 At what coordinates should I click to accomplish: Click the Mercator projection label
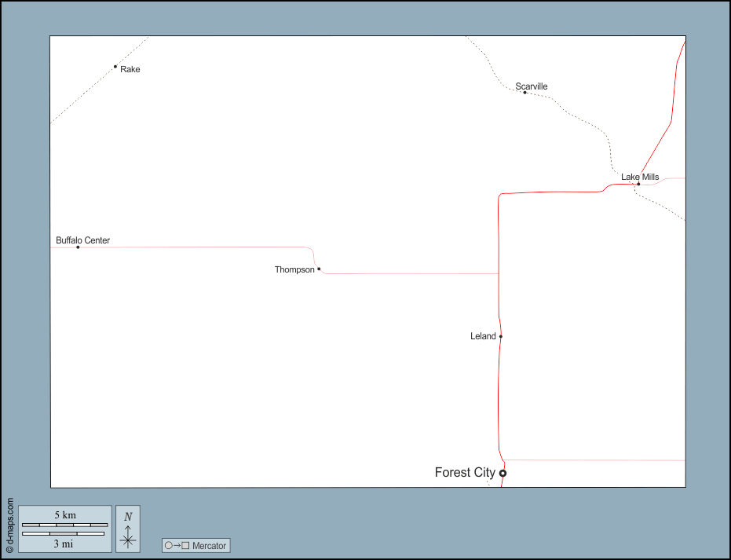click(x=209, y=546)
